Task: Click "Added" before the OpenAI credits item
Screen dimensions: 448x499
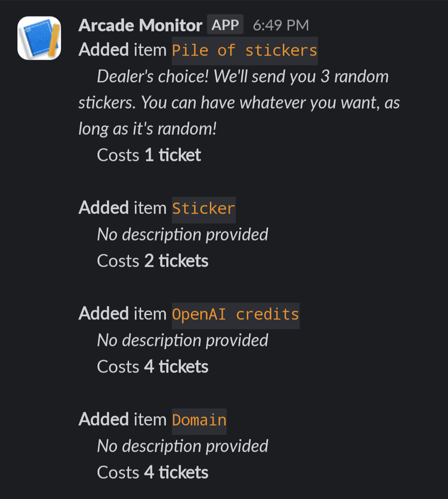Action: (x=104, y=314)
